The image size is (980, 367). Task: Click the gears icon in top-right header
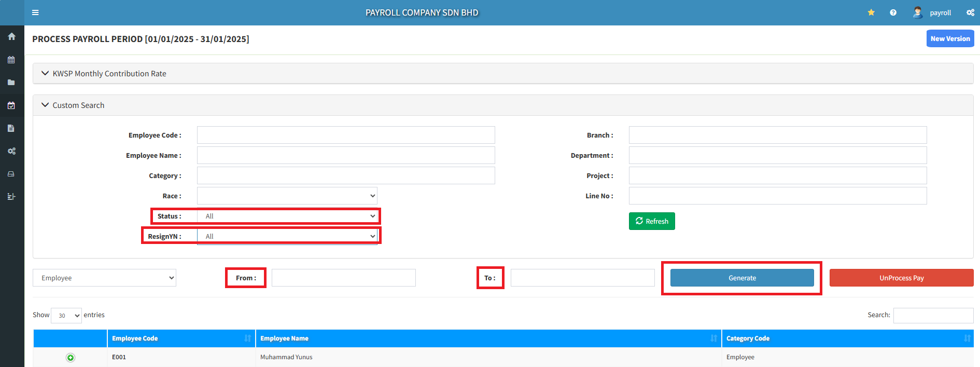[x=970, y=12]
